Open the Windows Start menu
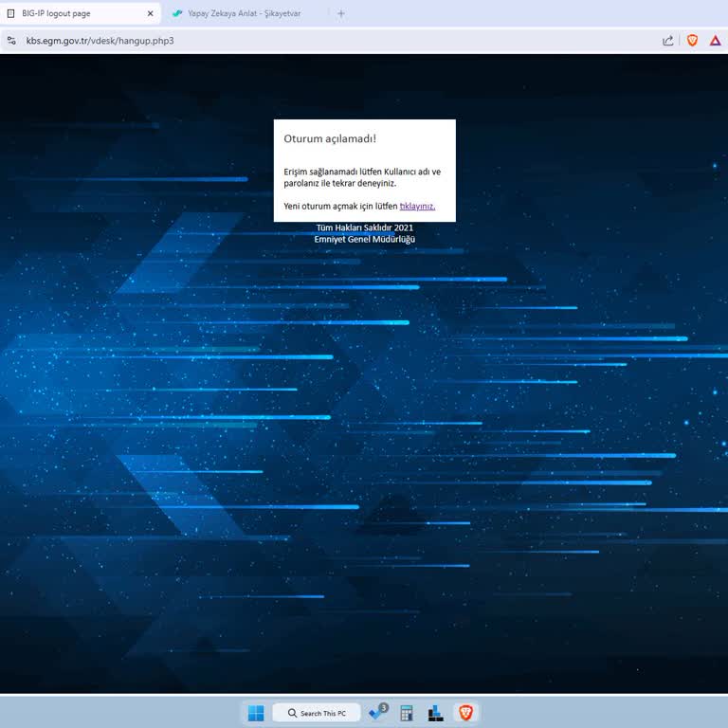Viewport: 728px width, 728px height. [x=256, y=713]
